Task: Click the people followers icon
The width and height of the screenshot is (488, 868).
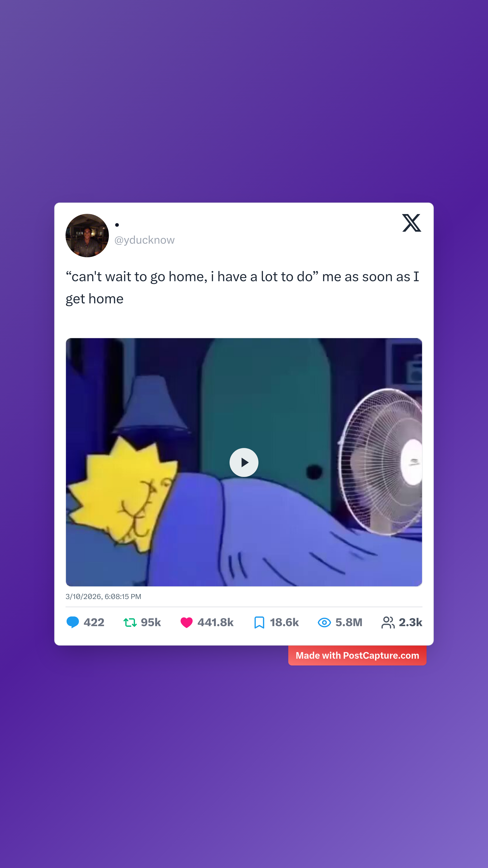Action: point(388,622)
